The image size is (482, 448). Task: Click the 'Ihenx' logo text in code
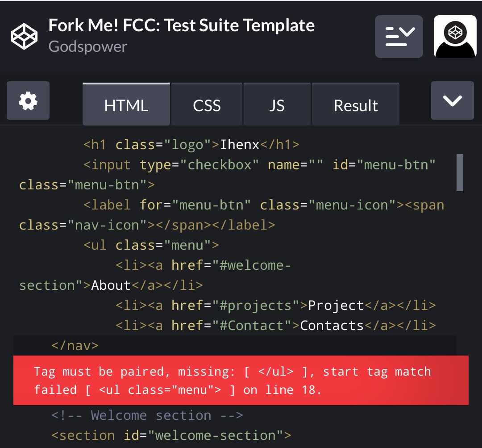point(240,145)
